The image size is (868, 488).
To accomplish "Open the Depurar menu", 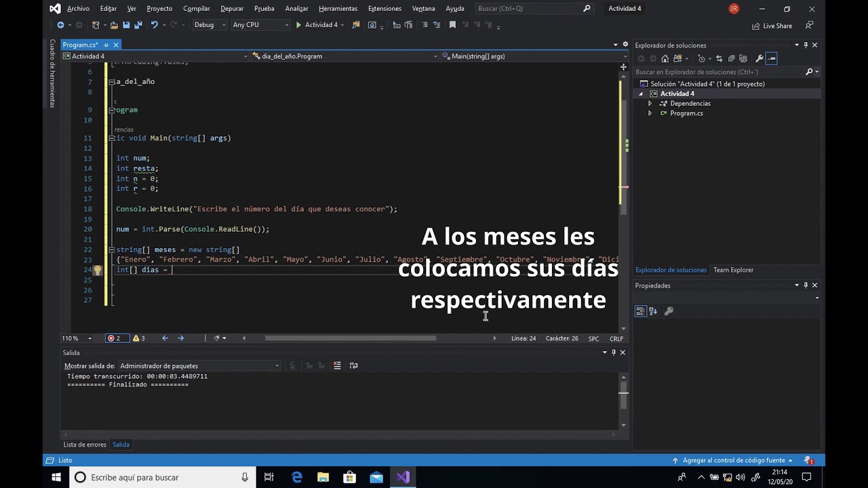I will pyautogui.click(x=232, y=9).
